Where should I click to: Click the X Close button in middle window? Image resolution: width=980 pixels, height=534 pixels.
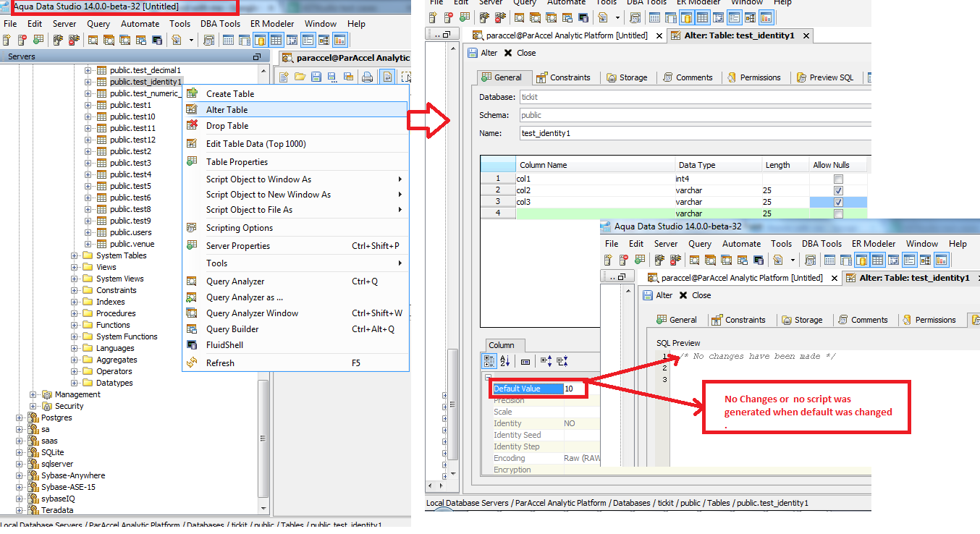520,53
